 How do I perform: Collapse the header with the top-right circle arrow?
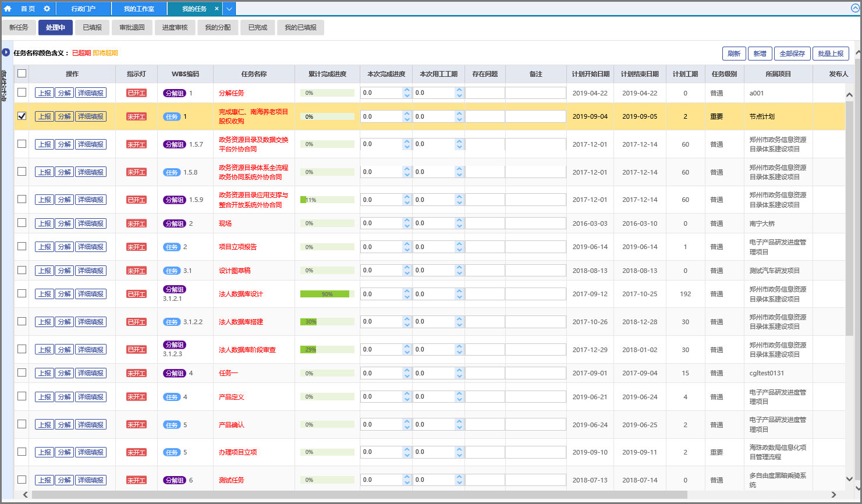(855, 8)
